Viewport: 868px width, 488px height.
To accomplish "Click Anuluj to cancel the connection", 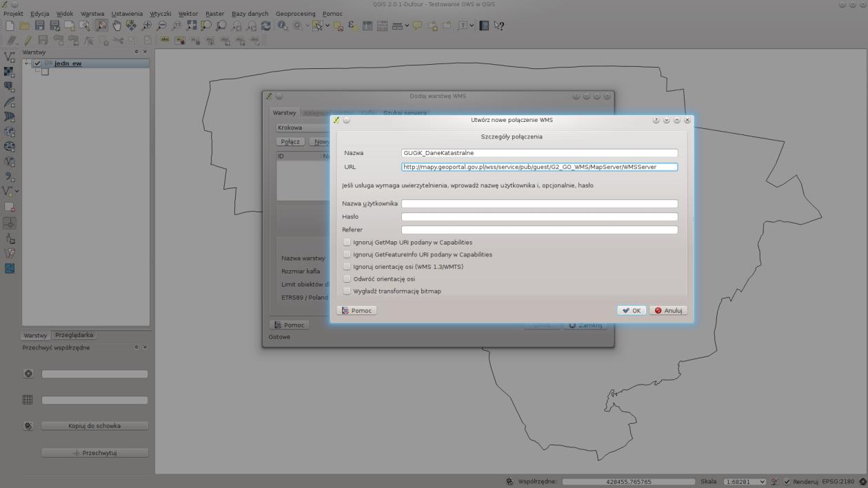I will 667,310.
